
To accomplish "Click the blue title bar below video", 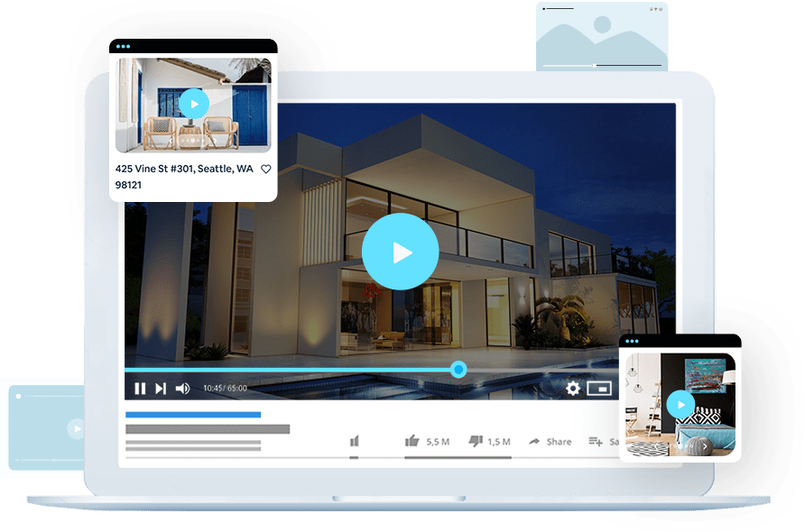I will [193, 415].
